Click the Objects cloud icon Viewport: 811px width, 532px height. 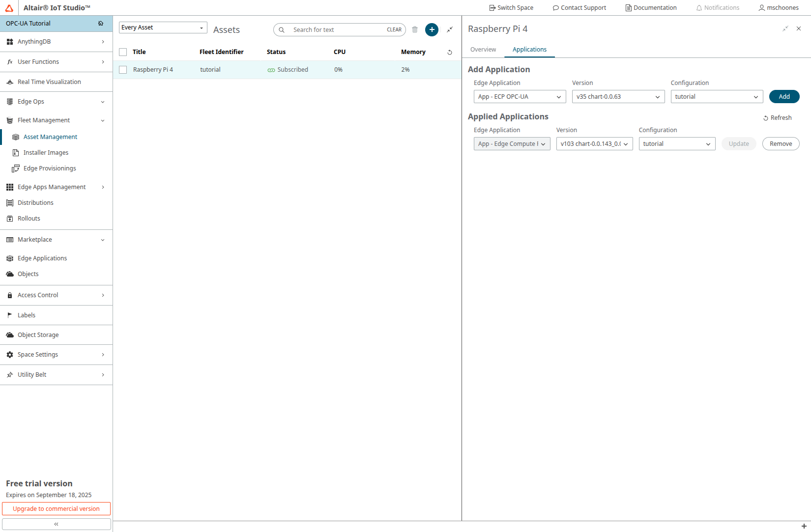pyautogui.click(x=10, y=274)
